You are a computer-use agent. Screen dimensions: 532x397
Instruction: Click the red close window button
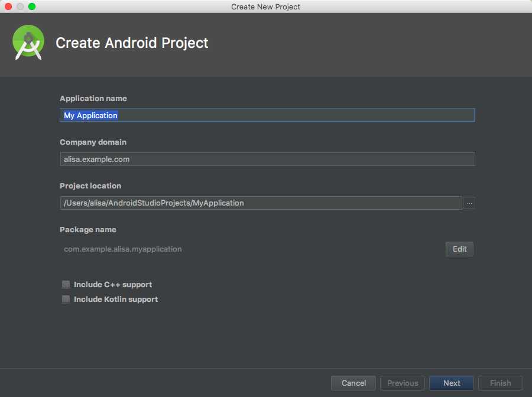click(x=8, y=6)
